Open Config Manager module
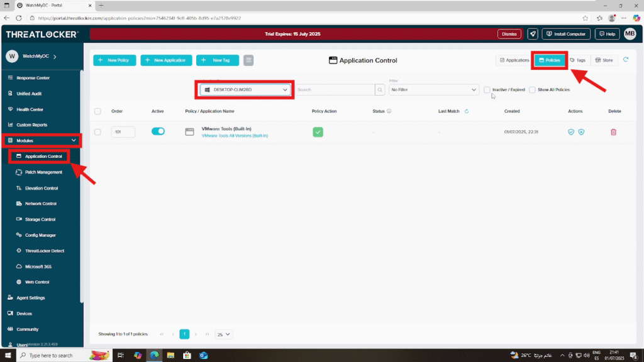The width and height of the screenshot is (644, 362). point(40,235)
